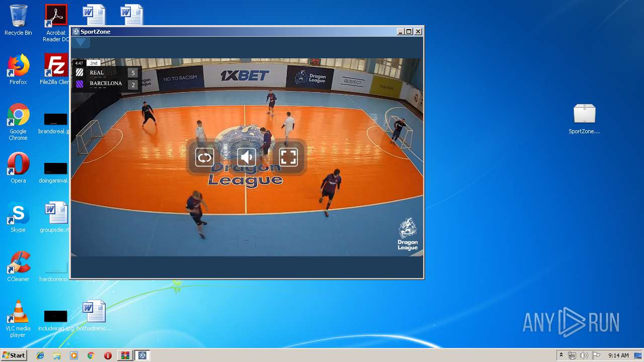Open Acrobat Reader DC shortcut
This screenshot has width=644, height=362.
[56, 23]
